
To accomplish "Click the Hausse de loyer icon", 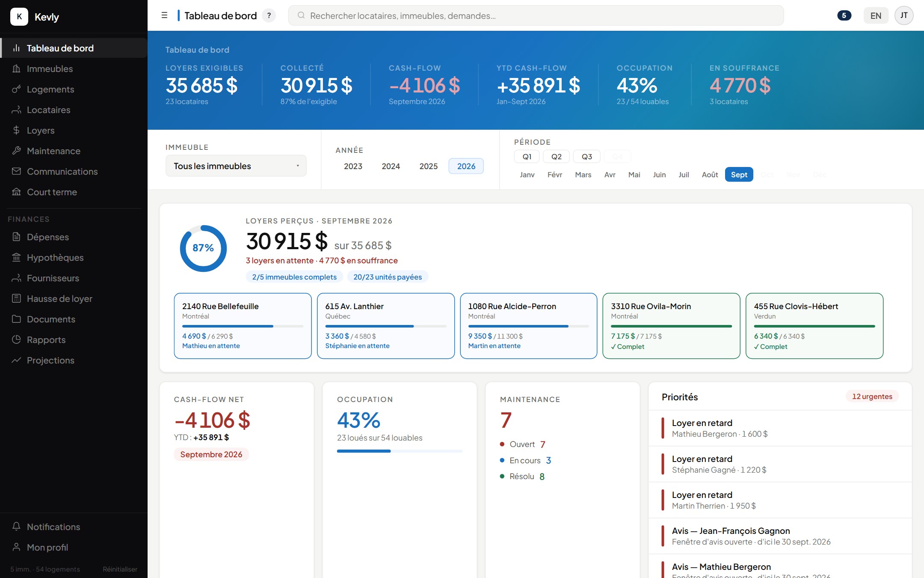I will tap(16, 298).
